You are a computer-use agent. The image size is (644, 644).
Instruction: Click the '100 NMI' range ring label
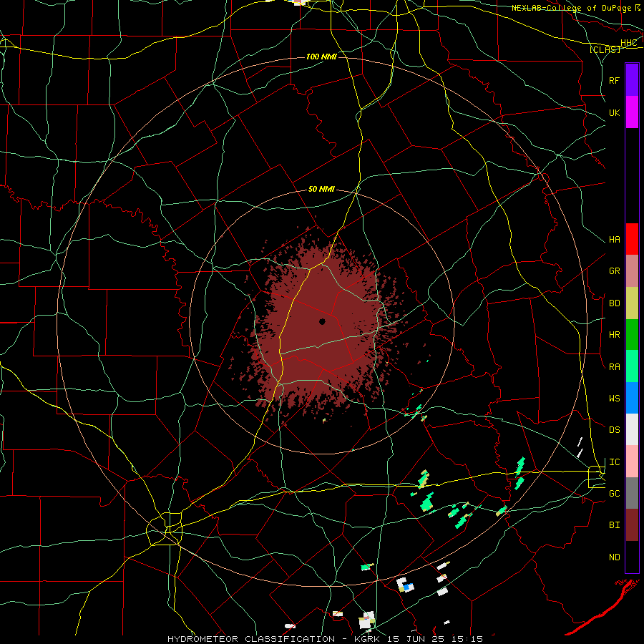coord(321,57)
